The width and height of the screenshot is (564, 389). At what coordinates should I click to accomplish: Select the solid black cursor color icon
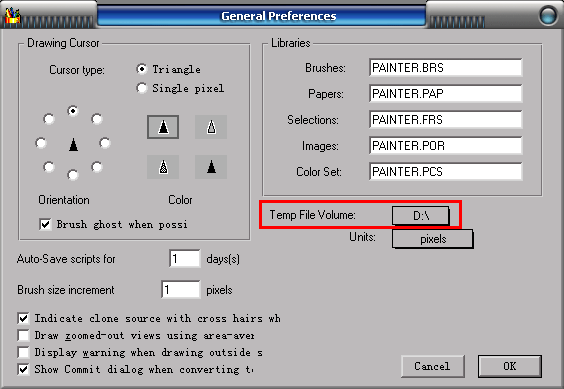tap(163, 127)
